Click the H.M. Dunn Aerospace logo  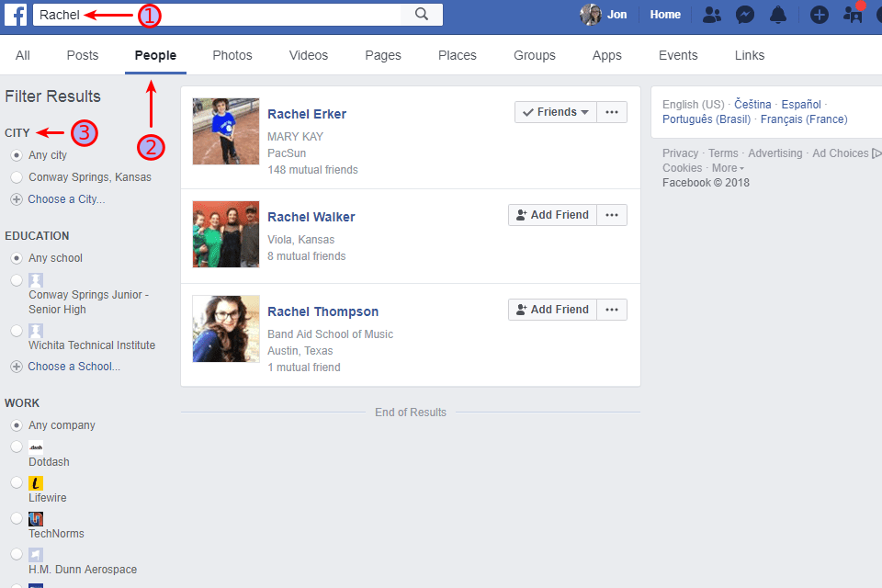[36, 555]
